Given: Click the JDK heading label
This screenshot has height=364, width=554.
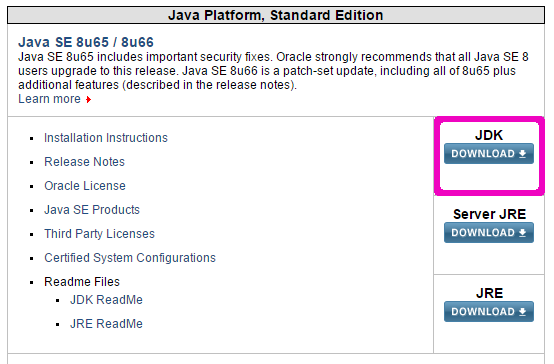Looking at the screenshot, I should point(489,135).
